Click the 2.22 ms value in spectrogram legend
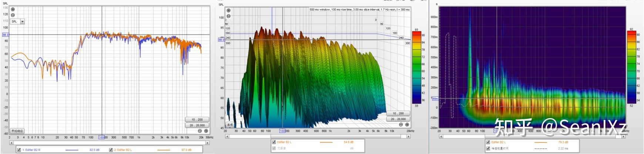This screenshot has height=154, width=644. point(563,148)
